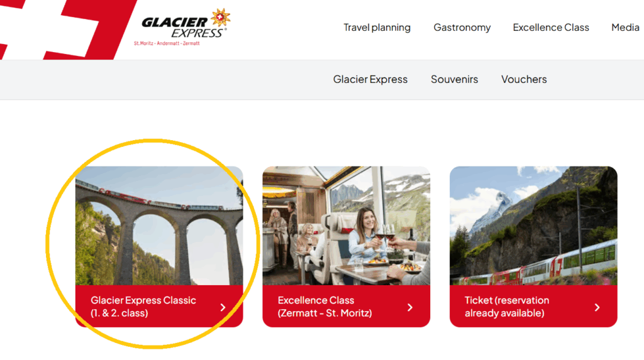644x360 pixels.
Task: Click the Swiss flag graphic in header
Action: (65, 30)
